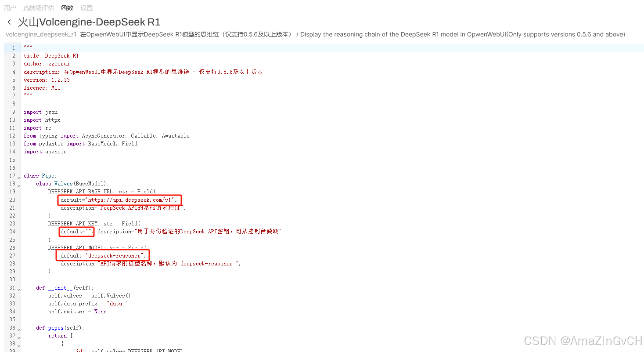Collapse the pipes method fold arrow
The width and height of the screenshot is (644, 352).
[18, 329]
